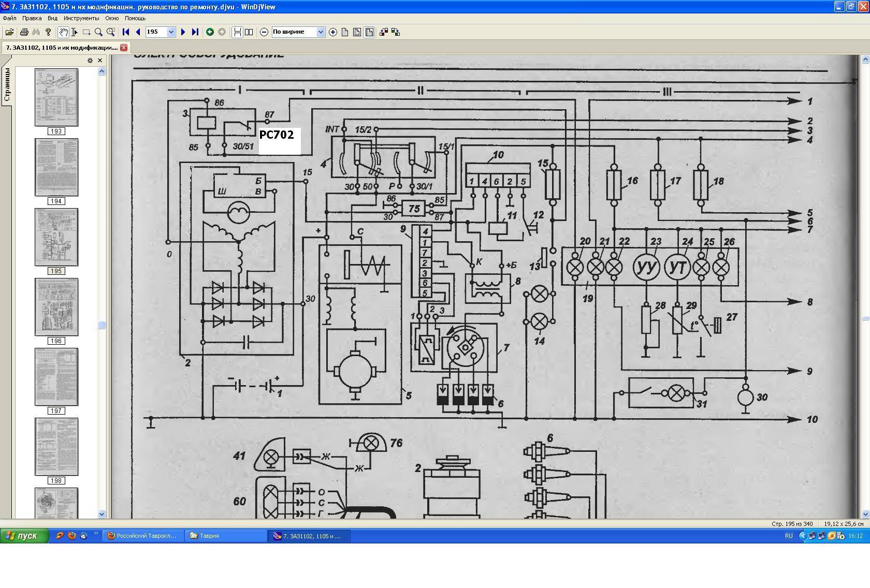Jump to the last page
This screenshot has height=588, width=870.
[195, 32]
